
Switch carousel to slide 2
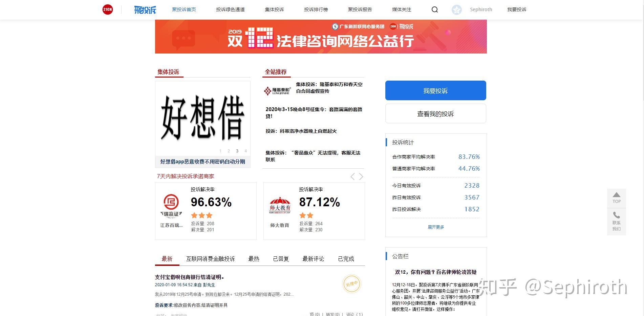point(229,151)
